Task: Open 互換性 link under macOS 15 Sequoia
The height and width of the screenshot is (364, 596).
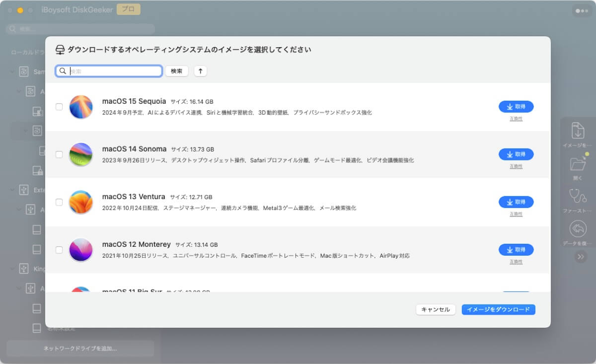Action: click(516, 119)
